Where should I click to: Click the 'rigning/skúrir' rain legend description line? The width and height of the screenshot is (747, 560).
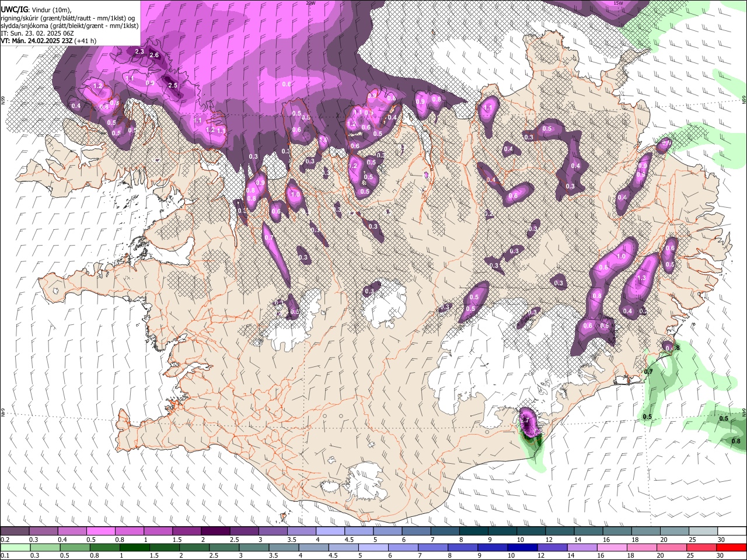click(x=69, y=18)
